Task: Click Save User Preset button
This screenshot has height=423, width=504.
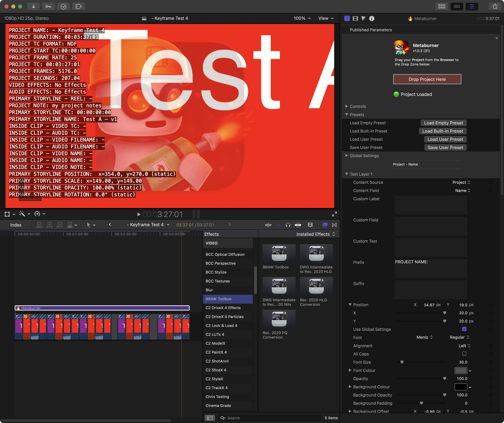Action: (445, 148)
